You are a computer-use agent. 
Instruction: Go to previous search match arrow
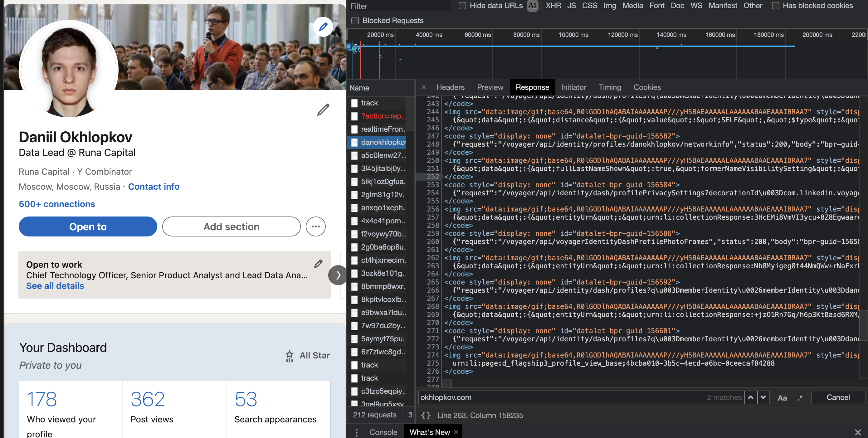[x=751, y=397]
